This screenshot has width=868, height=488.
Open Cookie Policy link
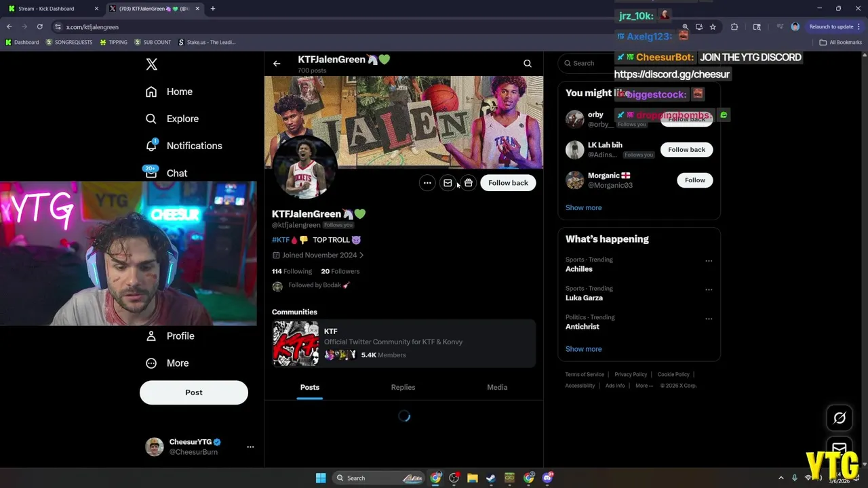673,375
